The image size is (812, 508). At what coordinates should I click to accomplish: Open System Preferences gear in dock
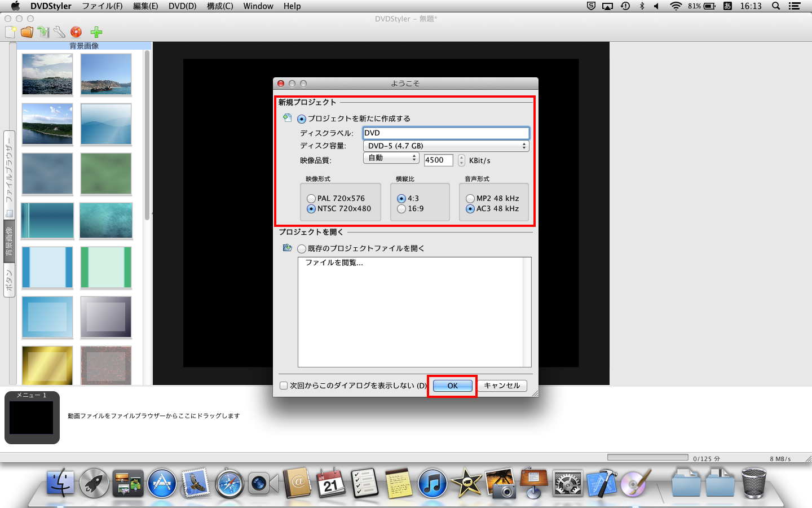point(567,483)
